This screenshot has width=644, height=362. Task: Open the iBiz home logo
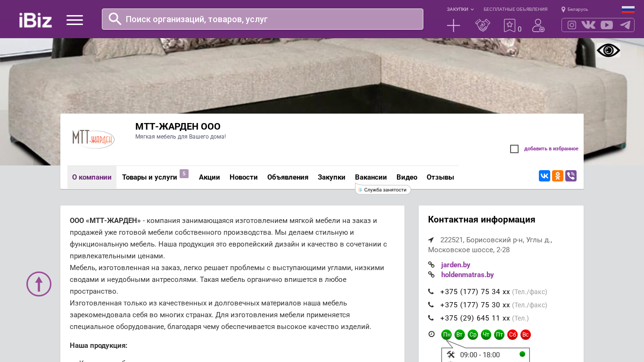35,20
